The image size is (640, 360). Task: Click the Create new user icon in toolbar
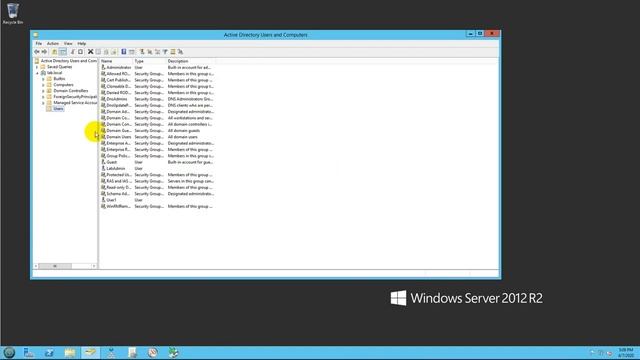tap(142, 52)
